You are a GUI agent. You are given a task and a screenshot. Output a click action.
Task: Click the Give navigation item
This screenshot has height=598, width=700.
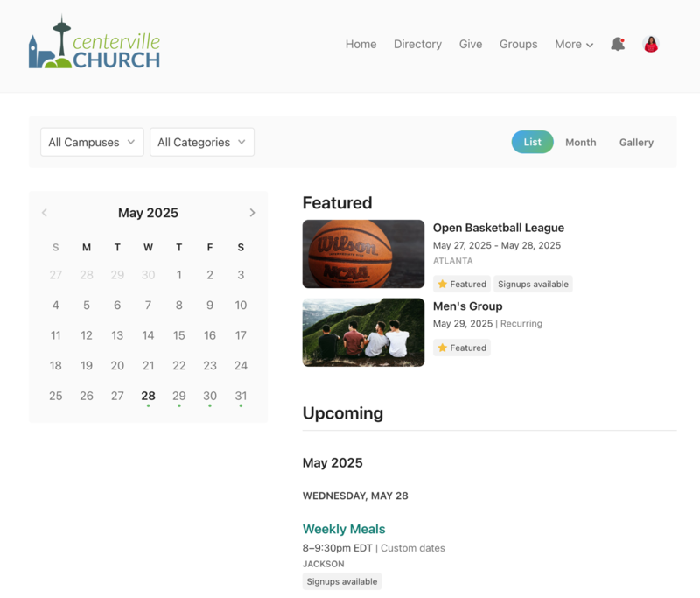(471, 44)
